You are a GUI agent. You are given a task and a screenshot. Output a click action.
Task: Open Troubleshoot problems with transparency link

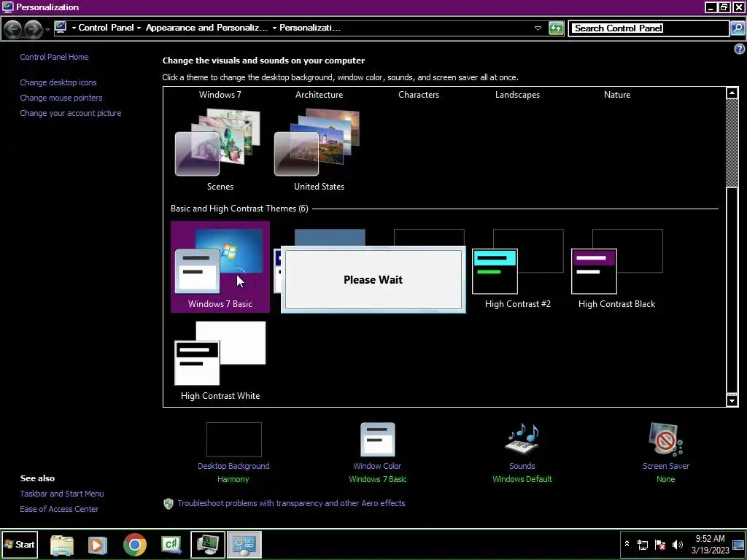tap(291, 503)
